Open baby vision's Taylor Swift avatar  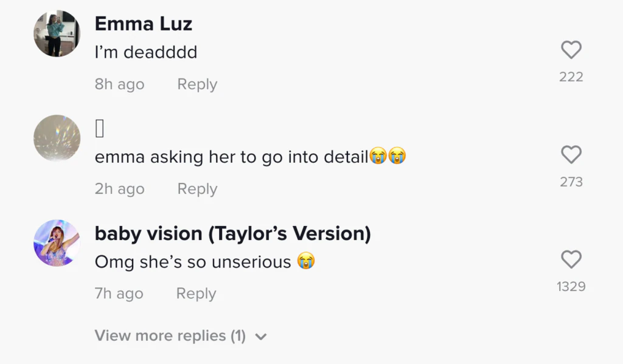coord(57,243)
